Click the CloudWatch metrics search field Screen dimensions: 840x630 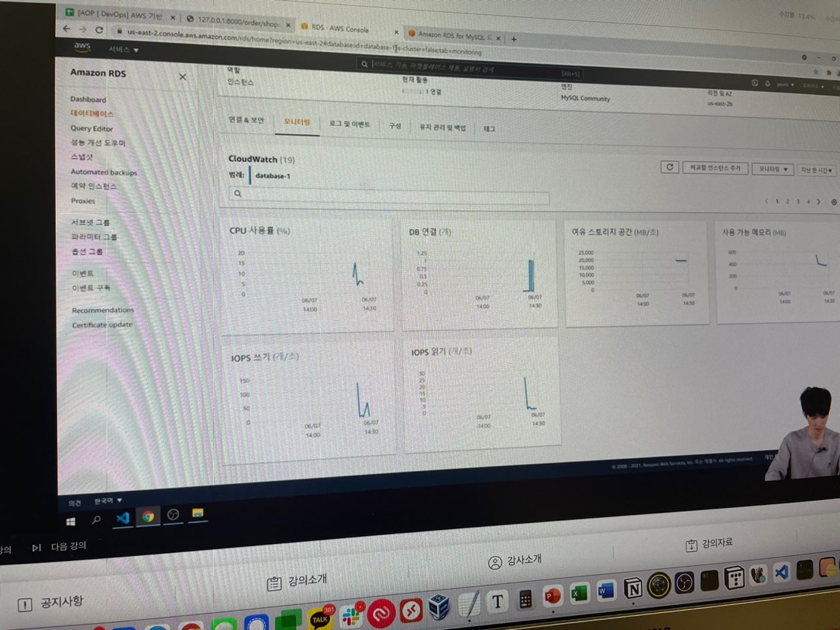point(389,195)
